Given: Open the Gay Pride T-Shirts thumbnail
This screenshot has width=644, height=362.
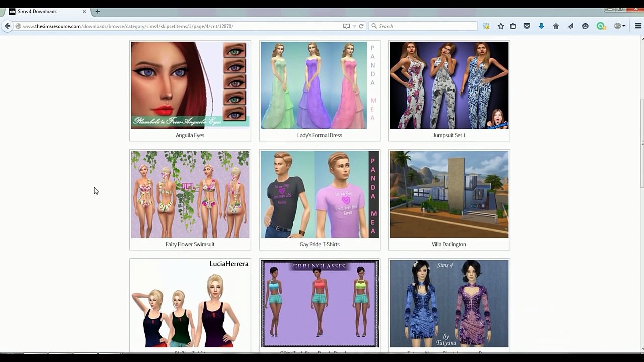Looking at the screenshot, I should 319,194.
